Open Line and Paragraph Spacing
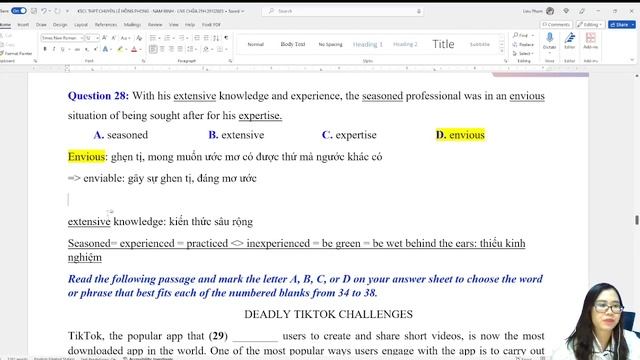Image resolution: width=640 pixels, height=360 pixels. tap(190, 49)
